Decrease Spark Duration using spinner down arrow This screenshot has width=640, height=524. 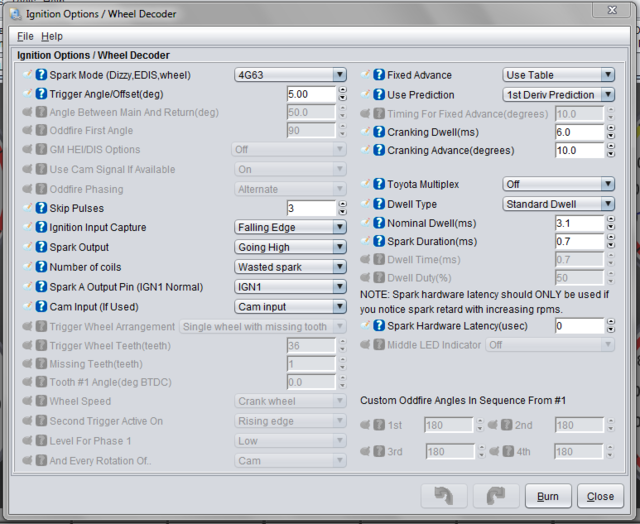[611, 245]
